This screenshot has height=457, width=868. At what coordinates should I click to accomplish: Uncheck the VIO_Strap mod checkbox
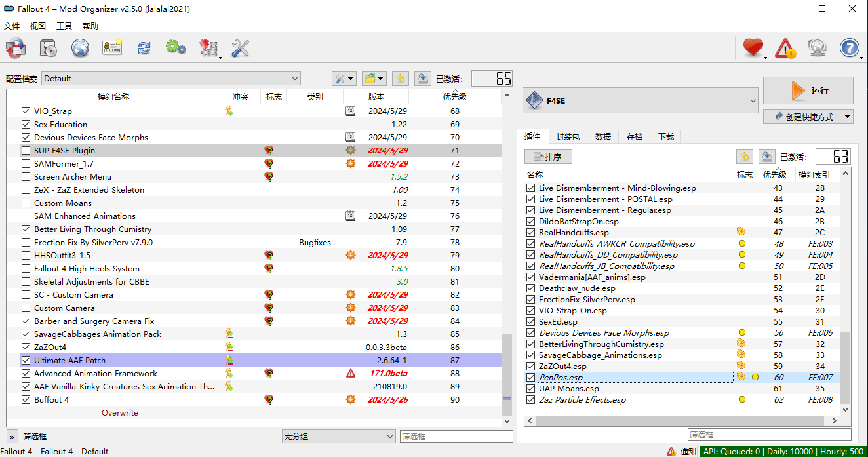[x=26, y=111]
